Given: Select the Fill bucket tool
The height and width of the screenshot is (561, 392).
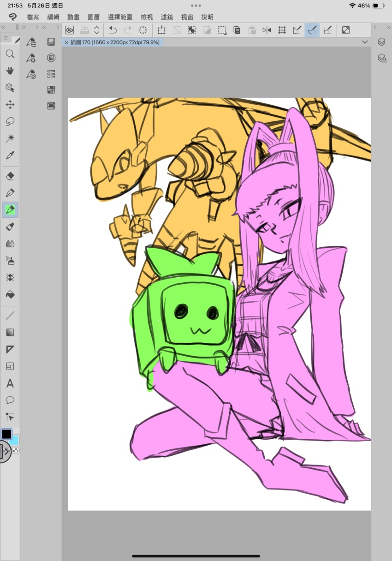Looking at the screenshot, I should [x=10, y=294].
